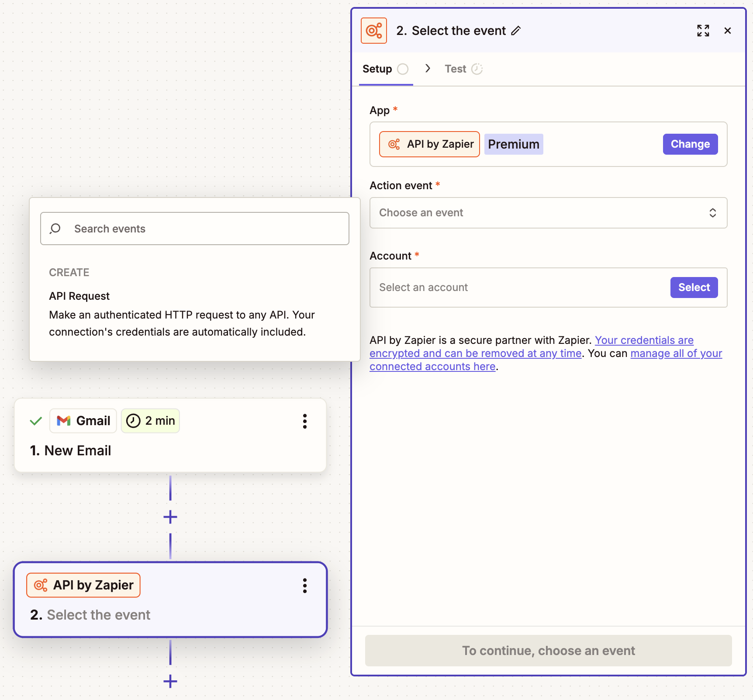
Task: Click the Setup status circle indicator
Action: 403,69
